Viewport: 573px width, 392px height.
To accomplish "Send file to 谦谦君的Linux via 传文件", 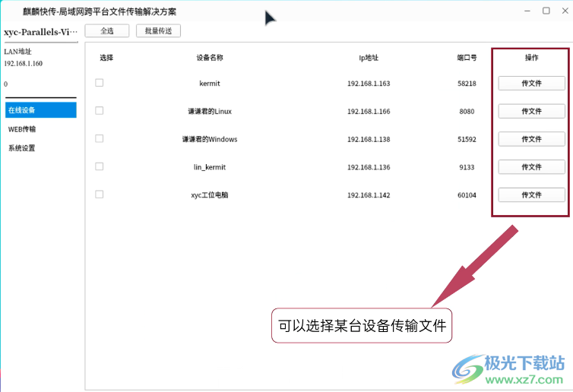I will click(531, 111).
